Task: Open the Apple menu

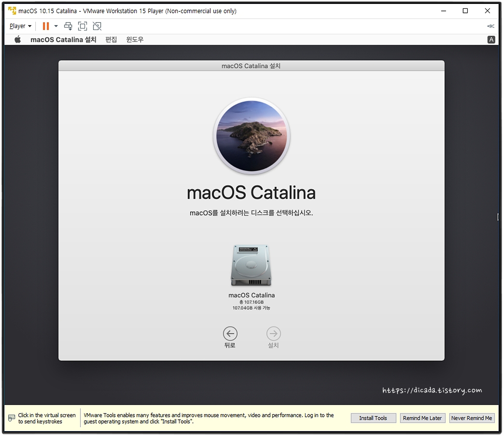Action: (18, 39)
